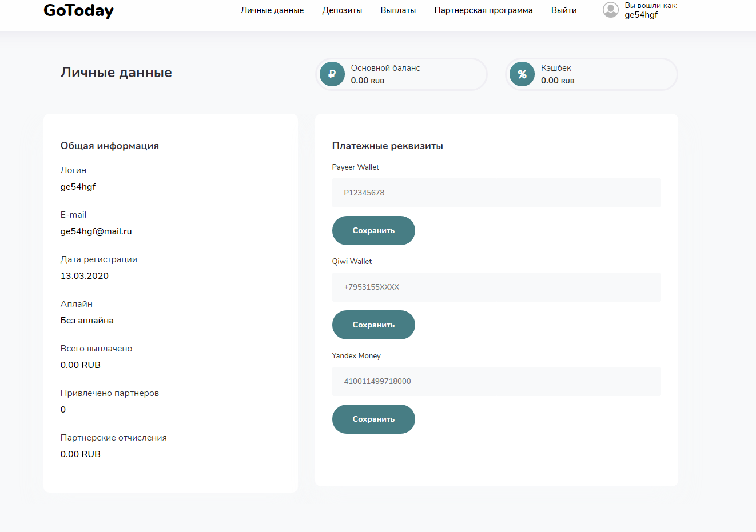Click the username ge54hgf in header
Image resolution: width=756 pixels, height=532 pixels.
click(641, 15)
